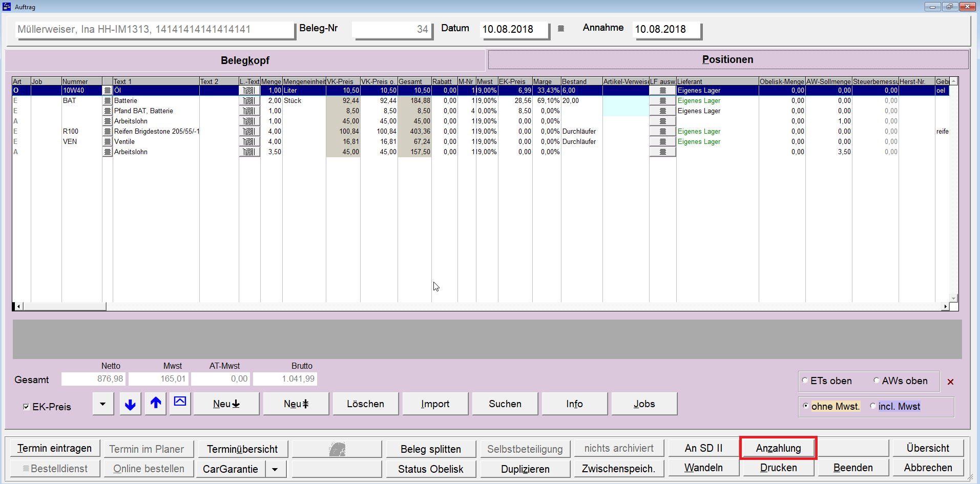The height and width of the screenshot is (484, 980).
Task: Open calendar icon next to Datum field
Action: [x=561, y=29]
